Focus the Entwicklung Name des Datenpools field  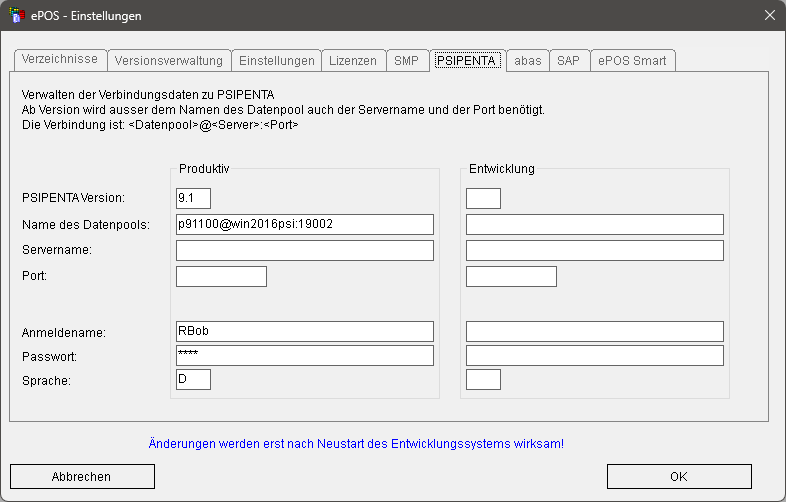tap(595, 224)
